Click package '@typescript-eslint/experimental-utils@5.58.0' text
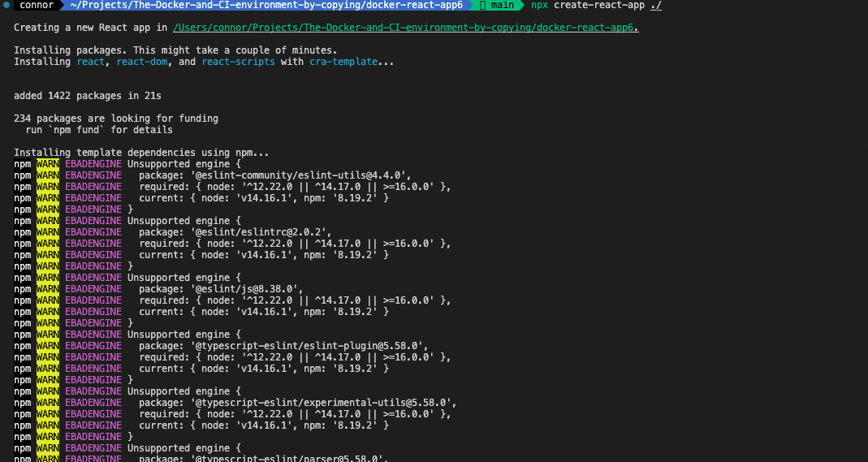 tap(321, 402)
